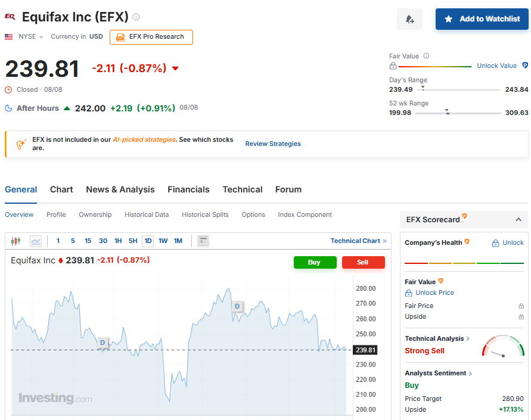This screenshot has width=531, height=420.
Task: Click the Fair Value gradient bar
Action: point(435,66)
